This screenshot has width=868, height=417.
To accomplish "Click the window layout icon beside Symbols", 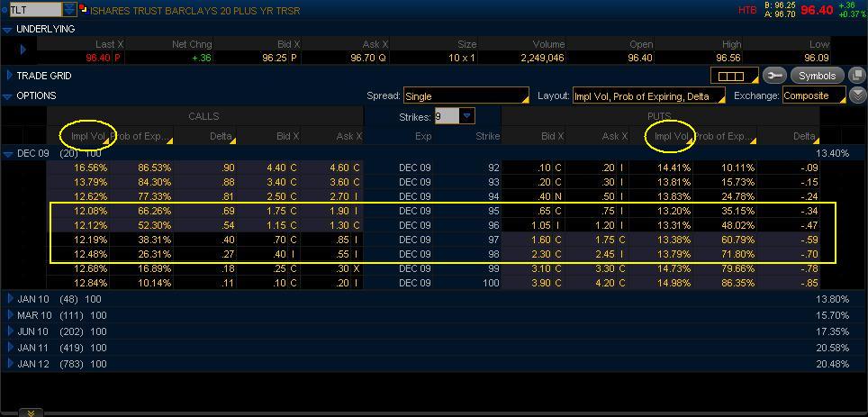I will (856, 76).
